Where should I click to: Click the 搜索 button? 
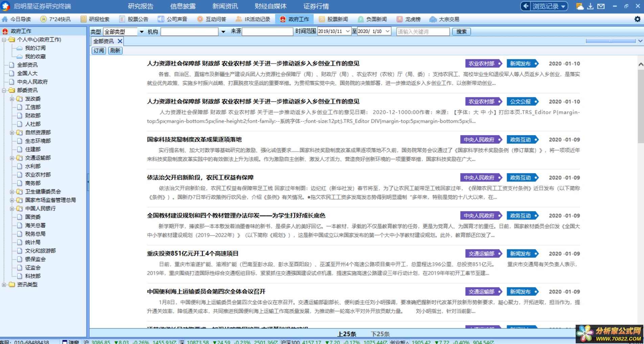point(461,31)
